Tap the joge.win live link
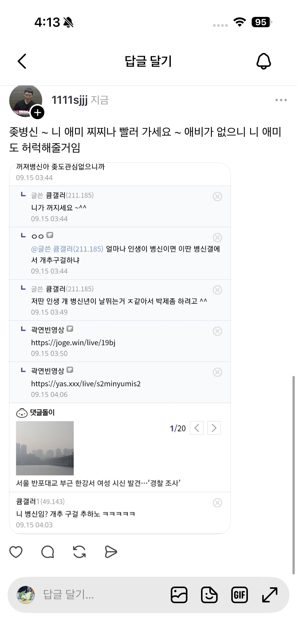Viewport: 297px width, 644px height. point(73,343)
